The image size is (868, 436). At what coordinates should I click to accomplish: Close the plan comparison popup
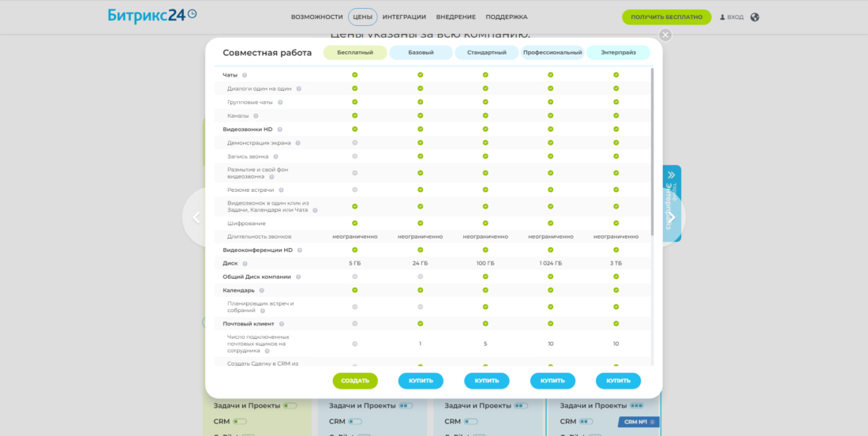[665, 35]
